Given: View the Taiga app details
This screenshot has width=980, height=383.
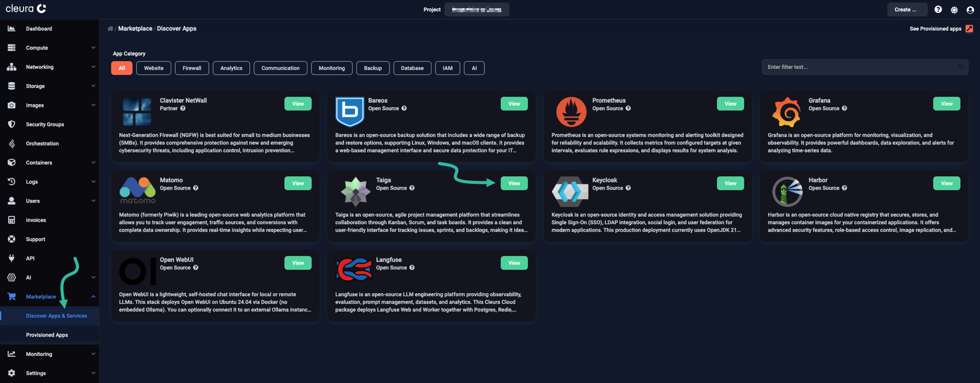Looking at the screenshot, I should tap(514, 183).
